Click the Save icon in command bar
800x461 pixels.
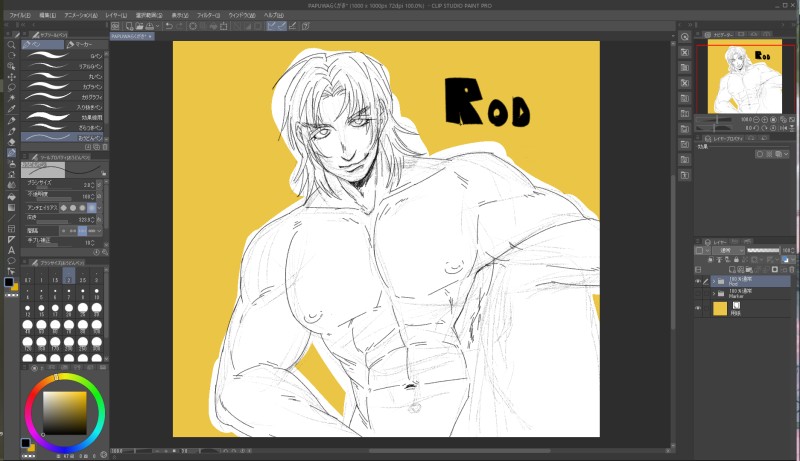pos(149,26)
